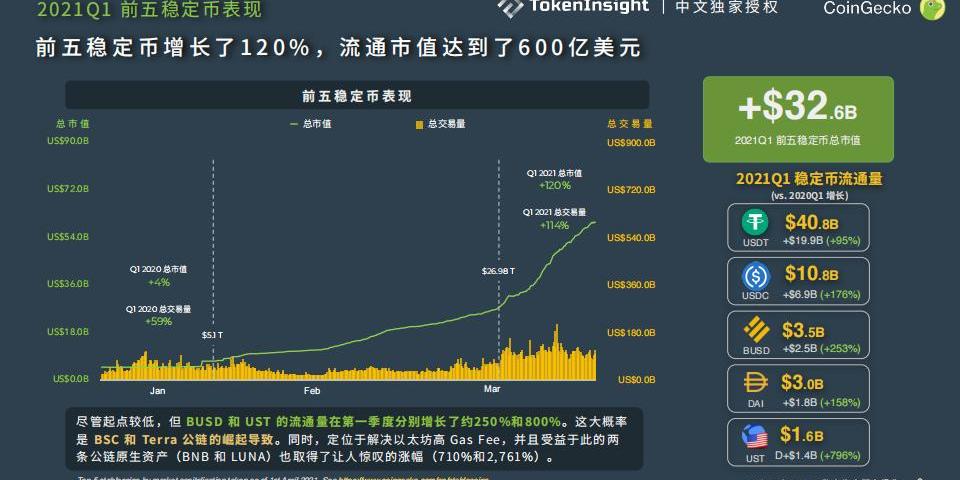Click the +$19.9B (+95%) growth figure
Screen dimensions: 960x480
821,241
